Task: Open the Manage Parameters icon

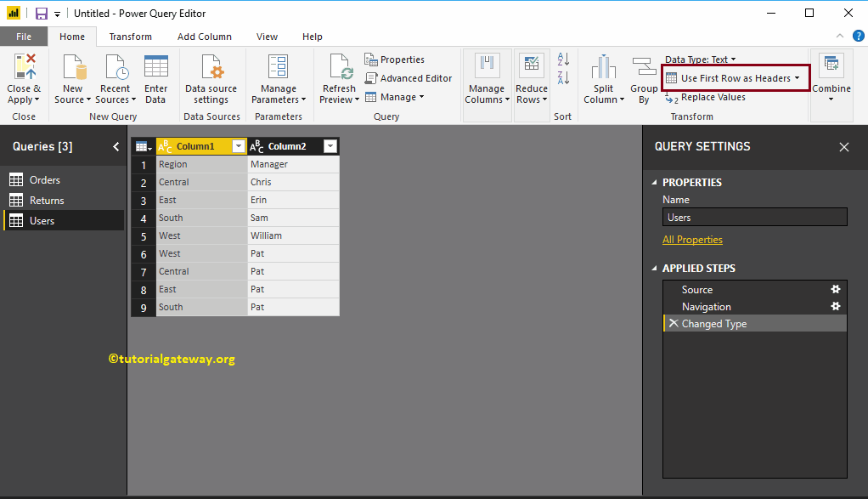Action: [278, 67]
